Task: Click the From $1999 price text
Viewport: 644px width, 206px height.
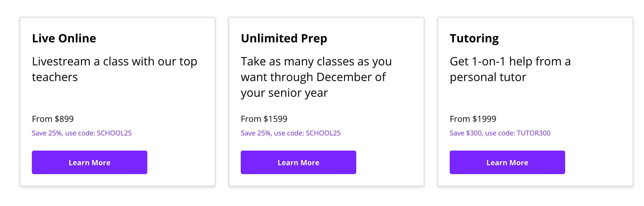Action: click(473, 119)
